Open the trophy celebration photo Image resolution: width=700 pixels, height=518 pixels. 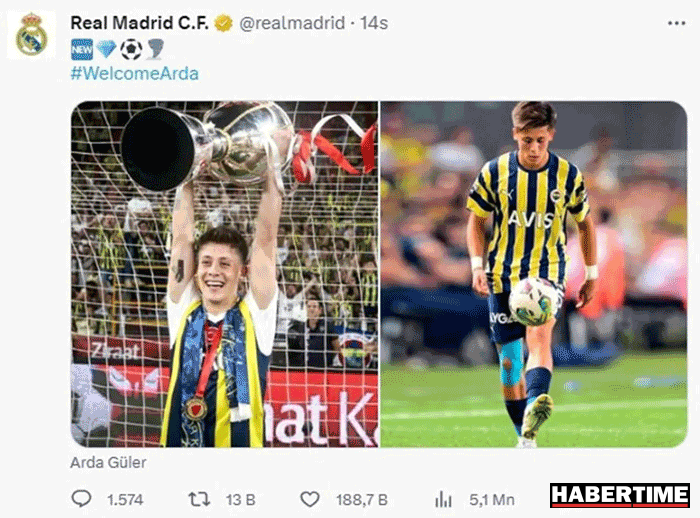click(x=225, y=274)
